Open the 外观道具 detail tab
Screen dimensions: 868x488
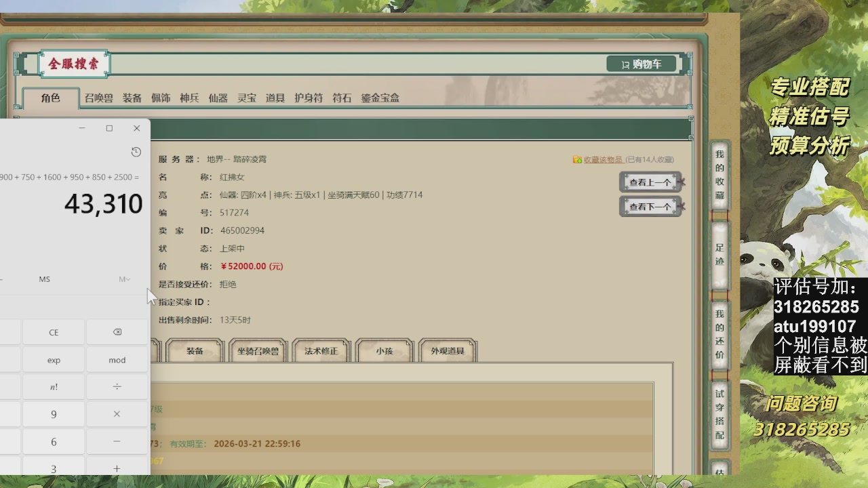(x=448, y=351)
